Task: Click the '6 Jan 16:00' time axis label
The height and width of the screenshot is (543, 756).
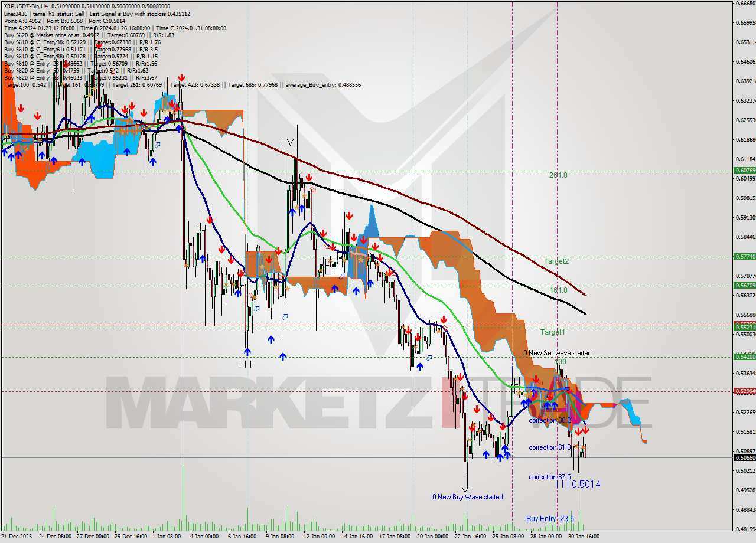Action: [x=242, y=537]
